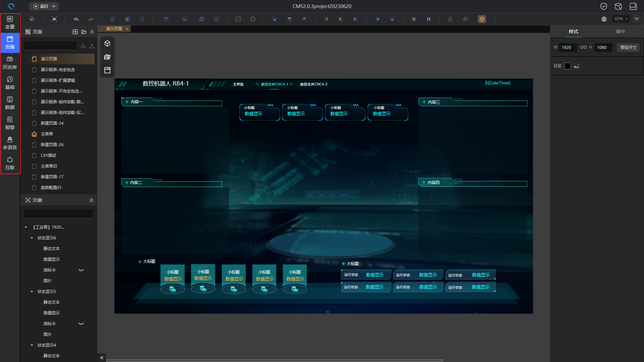The image size is (644, 362).
Task: Click the align left toolbar icon
Action: click(275, 19)
